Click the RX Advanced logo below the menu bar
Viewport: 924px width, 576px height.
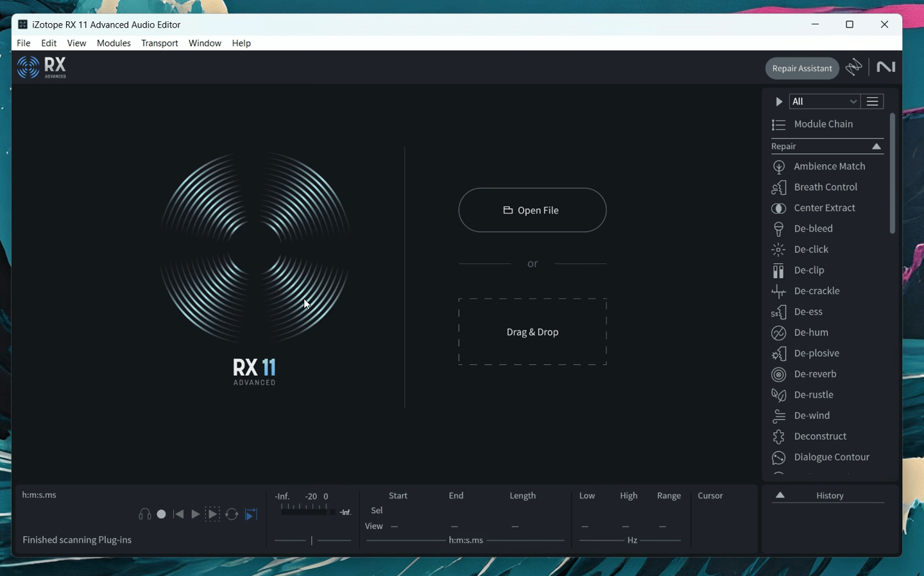(42, 67)
